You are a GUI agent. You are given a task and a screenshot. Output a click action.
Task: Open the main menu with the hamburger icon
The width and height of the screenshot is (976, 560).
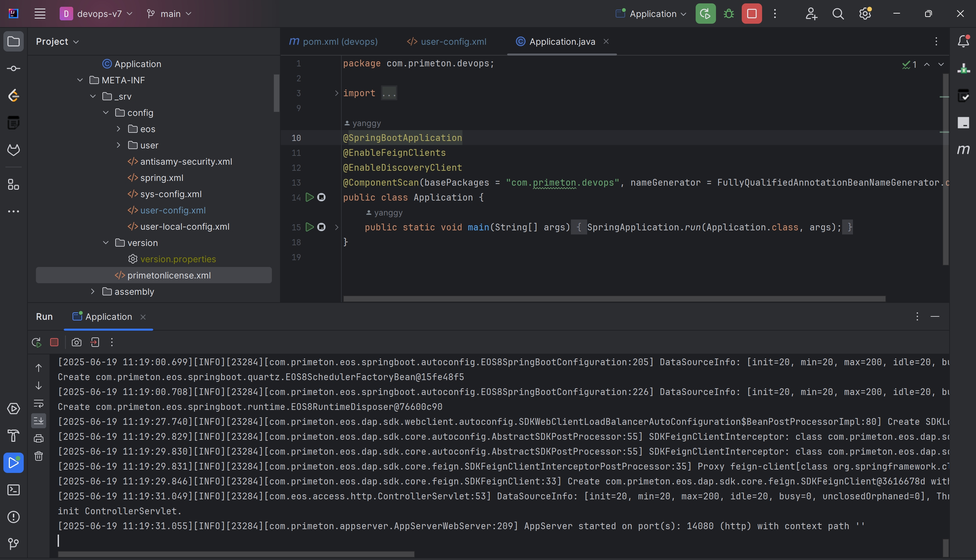coord(40,14)
